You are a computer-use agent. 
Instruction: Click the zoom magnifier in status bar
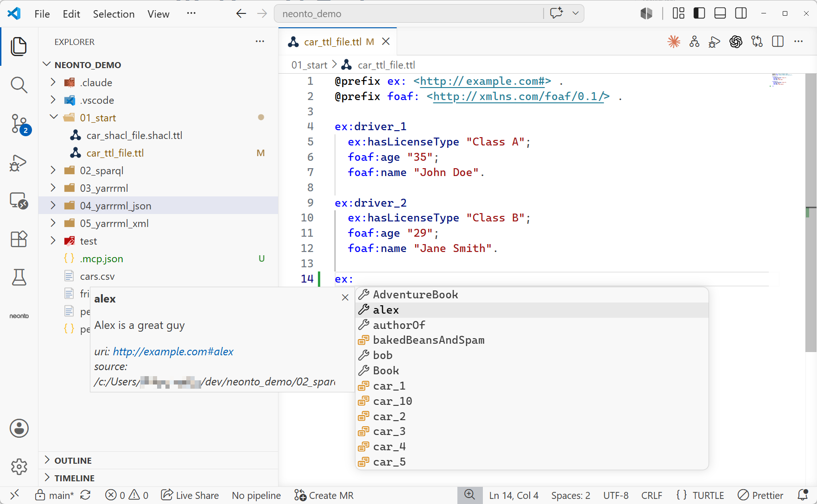(470, 495)
